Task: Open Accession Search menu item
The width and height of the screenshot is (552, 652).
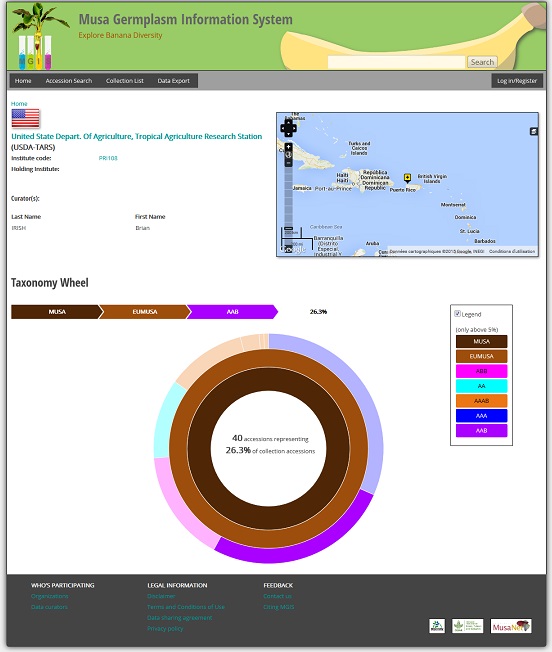Action: (69, 81)
